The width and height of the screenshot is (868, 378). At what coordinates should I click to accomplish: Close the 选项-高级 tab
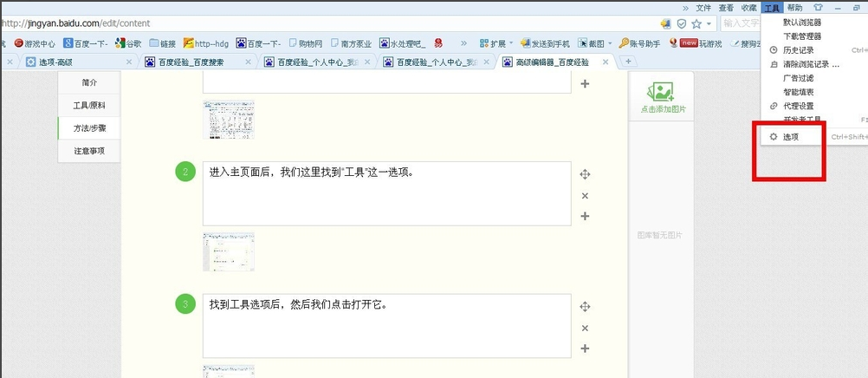tap(128, 62)
